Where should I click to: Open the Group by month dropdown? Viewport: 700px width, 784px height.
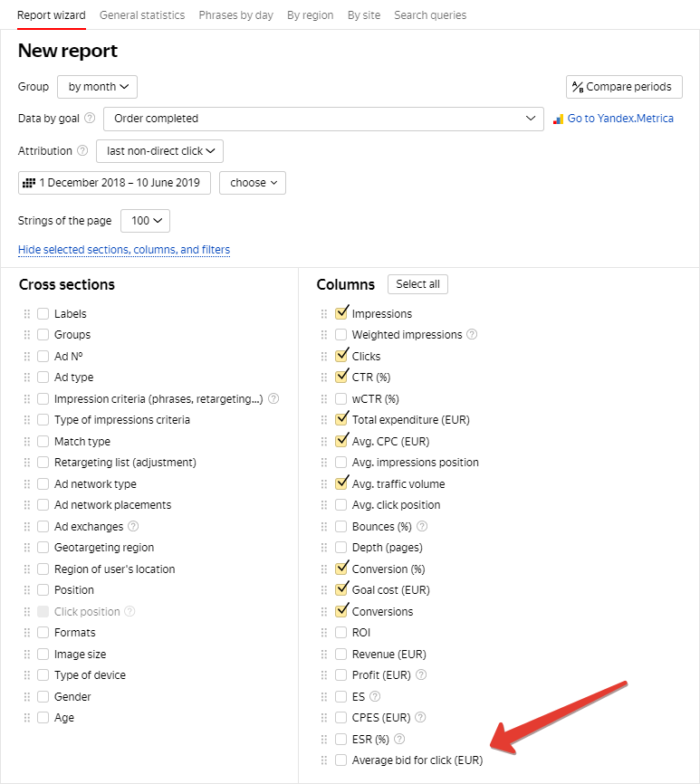(x=97, y=87)
